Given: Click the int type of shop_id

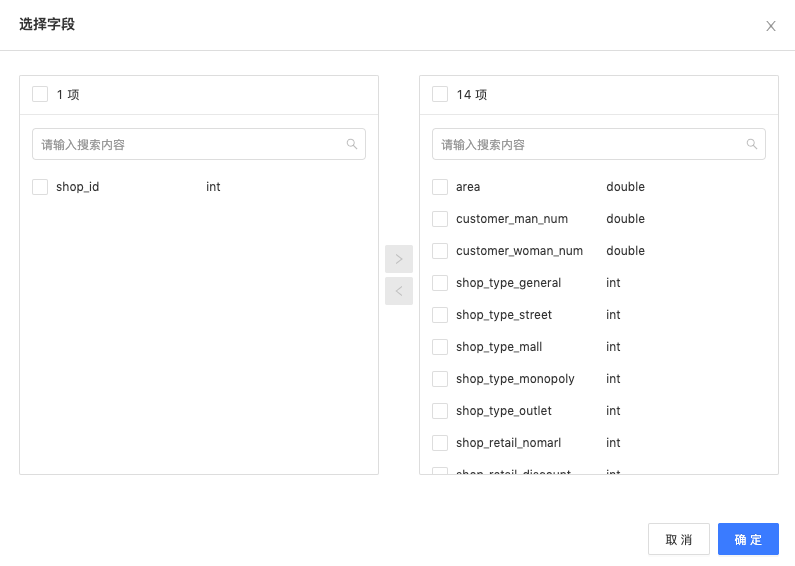Looking at the screenshot, I should point(213,187).
